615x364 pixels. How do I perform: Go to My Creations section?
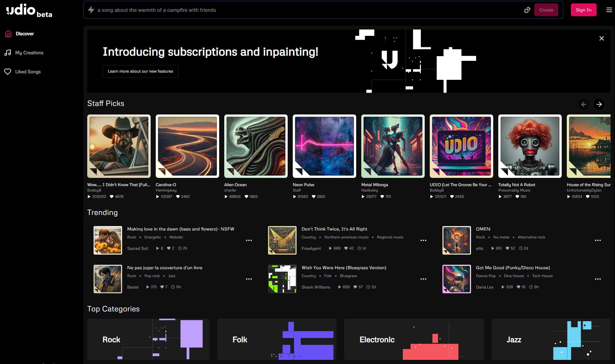pyautogui.click(x=29, y=53)
